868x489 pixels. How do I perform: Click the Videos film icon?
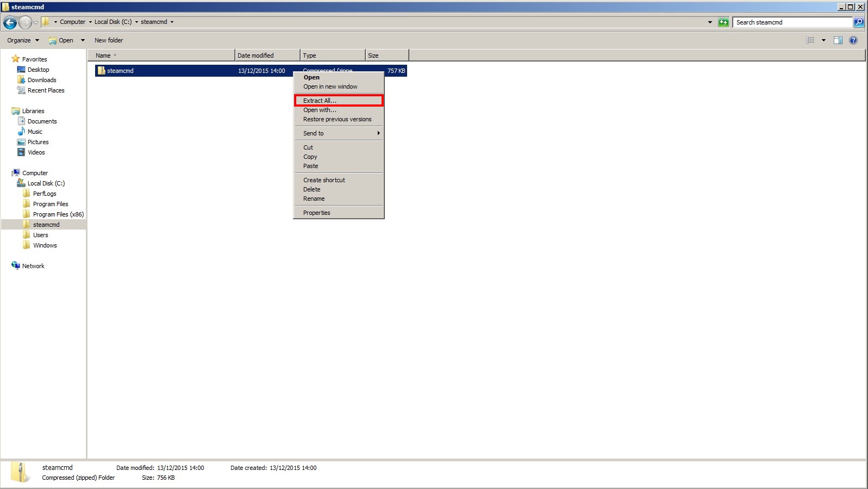[21, 152]
